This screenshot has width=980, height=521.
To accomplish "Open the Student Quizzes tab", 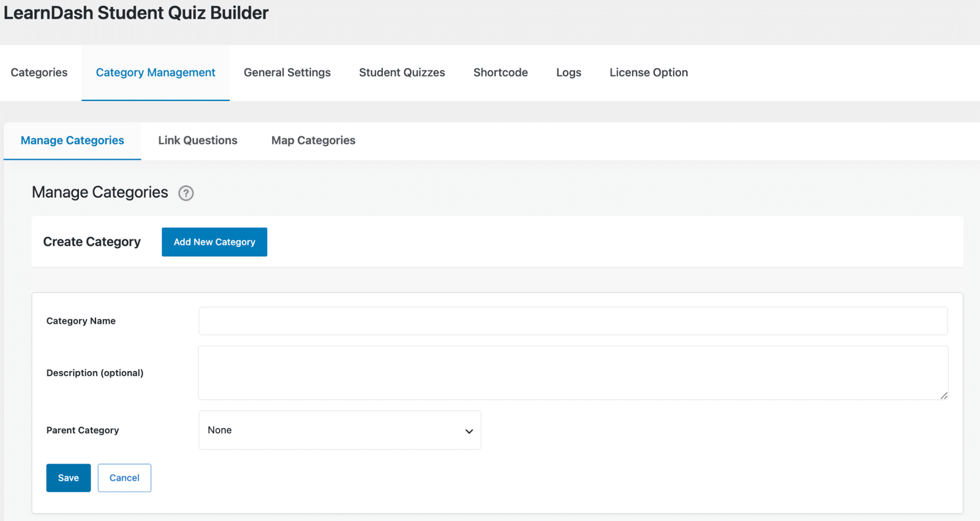I will click(x=402, y=72).
